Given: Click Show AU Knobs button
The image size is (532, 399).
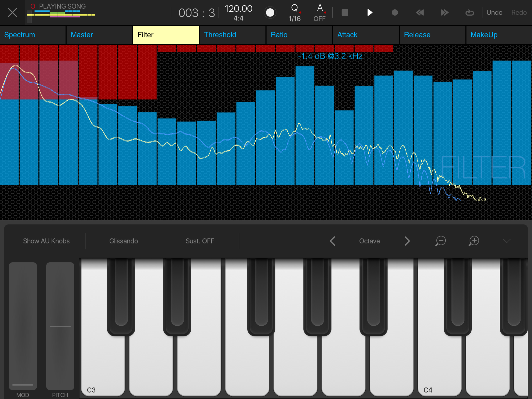Looking at the screenshot, I should click(x=46, y=241).
